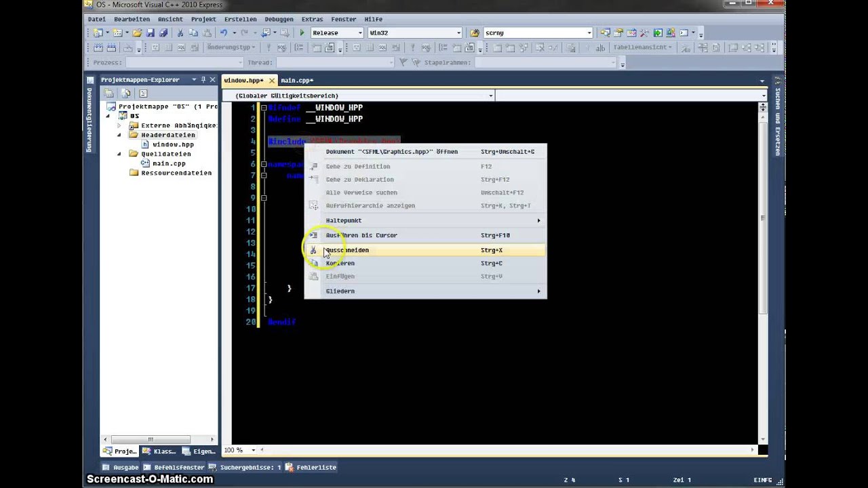Screen dimensions: 868x488
Task: Choose Kopieren in the context menu
Action: pyautogui.click(x=425, y=263)
